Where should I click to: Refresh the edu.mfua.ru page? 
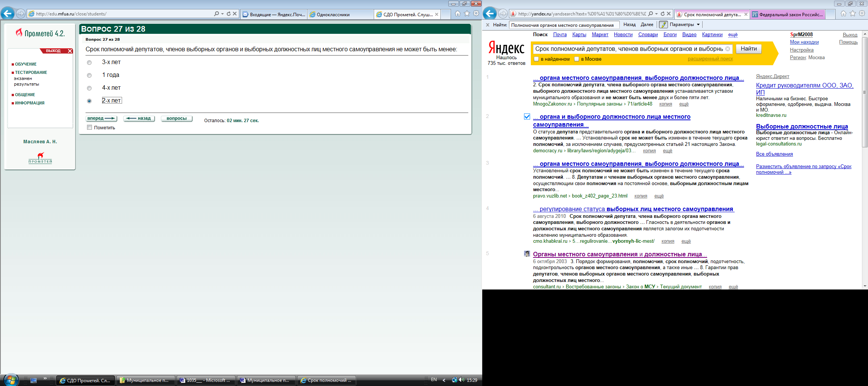(228, 14)
